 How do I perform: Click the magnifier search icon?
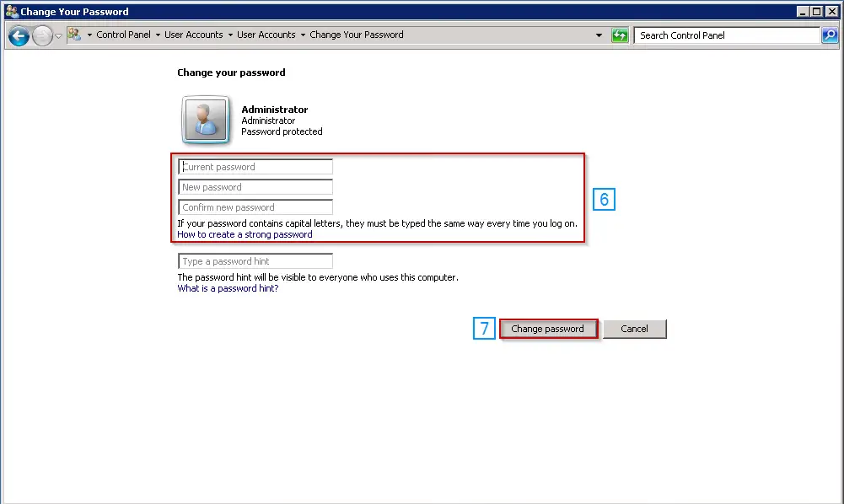830,35
